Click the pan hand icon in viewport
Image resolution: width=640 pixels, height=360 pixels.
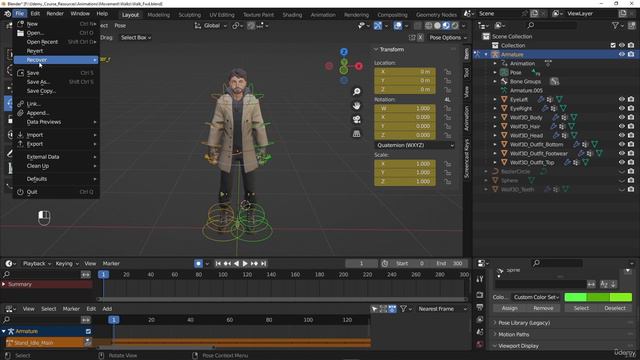tap(357, 106)
